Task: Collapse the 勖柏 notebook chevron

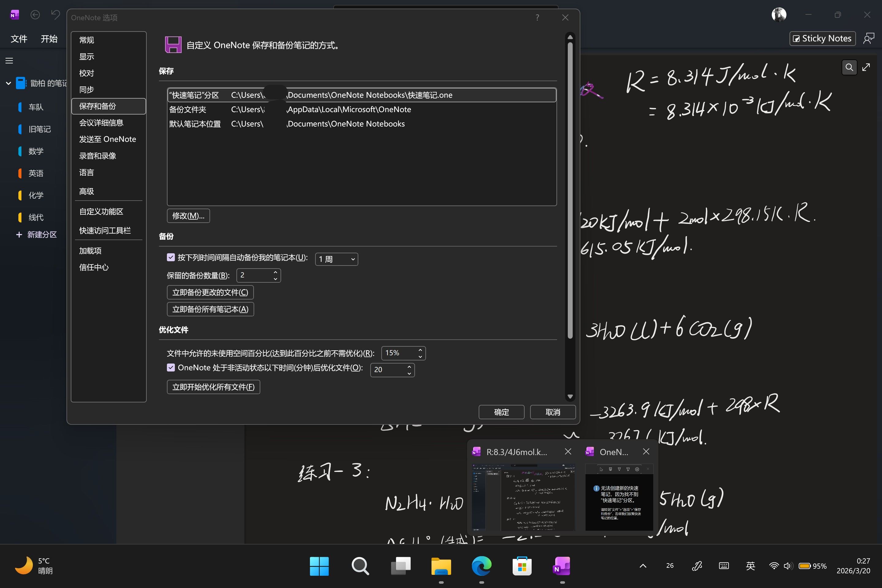Action: (x=8, y=83)
